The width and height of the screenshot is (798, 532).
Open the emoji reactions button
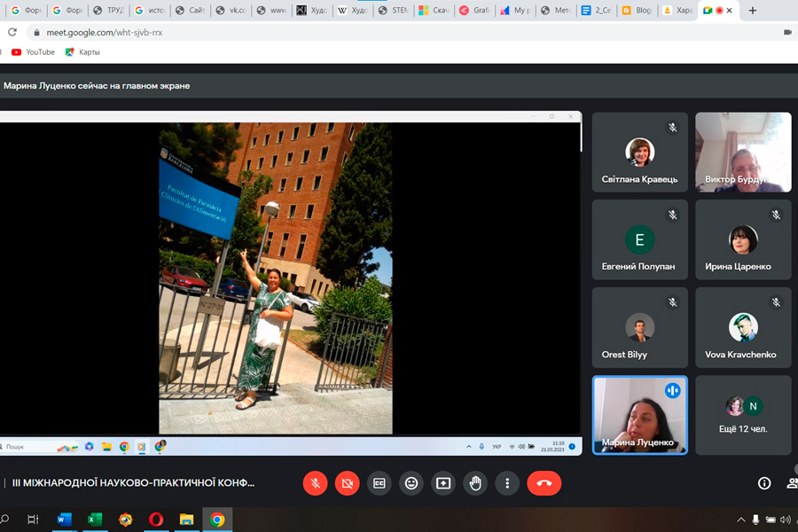pyautogui.click(x=411, y=483)
